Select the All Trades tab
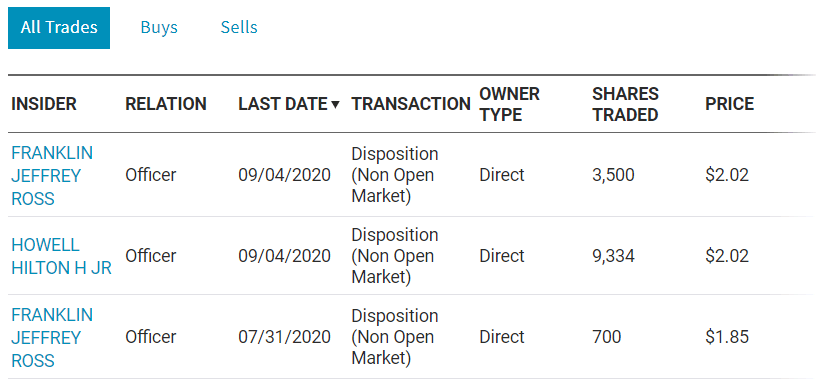Screen dimensions: 816x389 tap(59, 28)
